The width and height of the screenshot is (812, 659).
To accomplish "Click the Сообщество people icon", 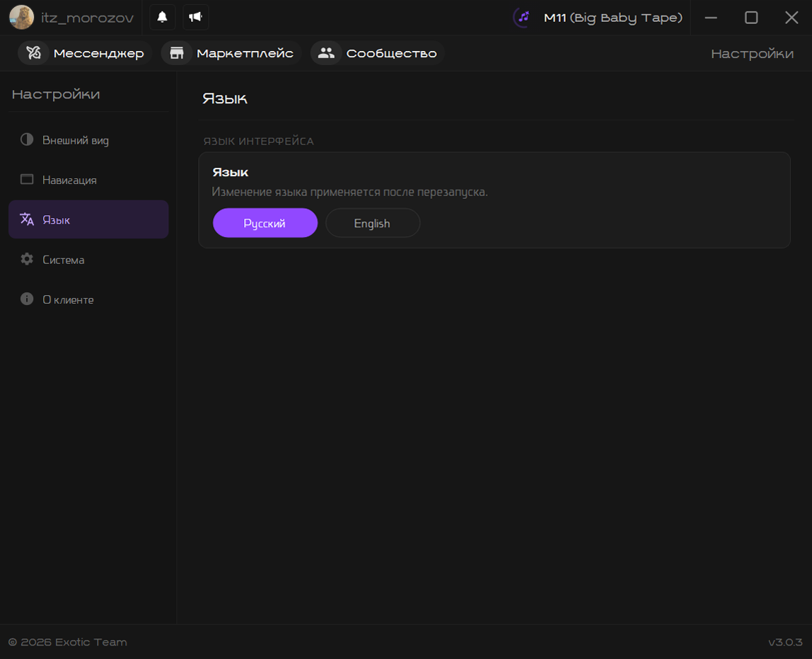I will point(326,53).
